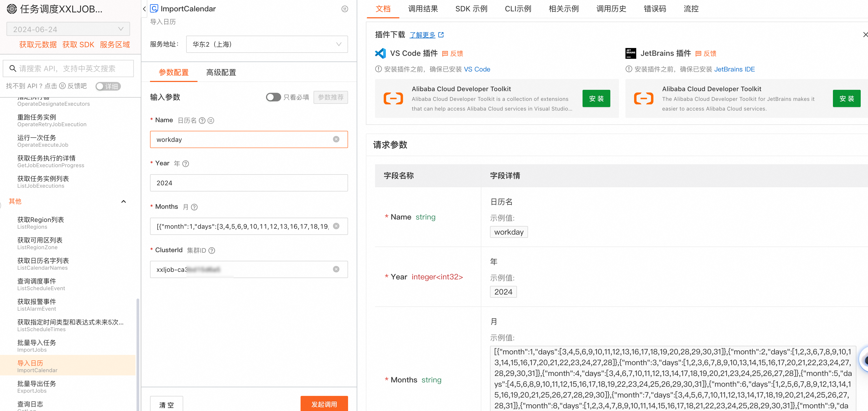Click the search magnifier icon in API search
The width and height of the screenshot is (868, 411).
pyautogui.click(x=13, y=68)
